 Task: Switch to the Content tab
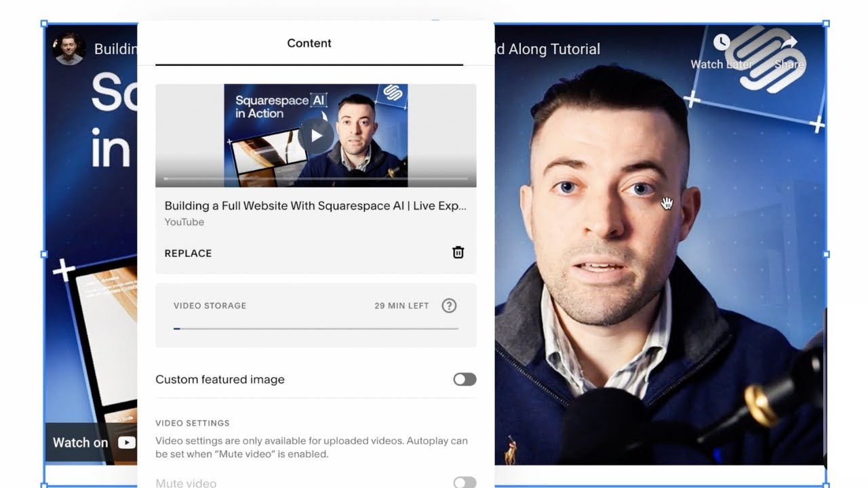309,43
